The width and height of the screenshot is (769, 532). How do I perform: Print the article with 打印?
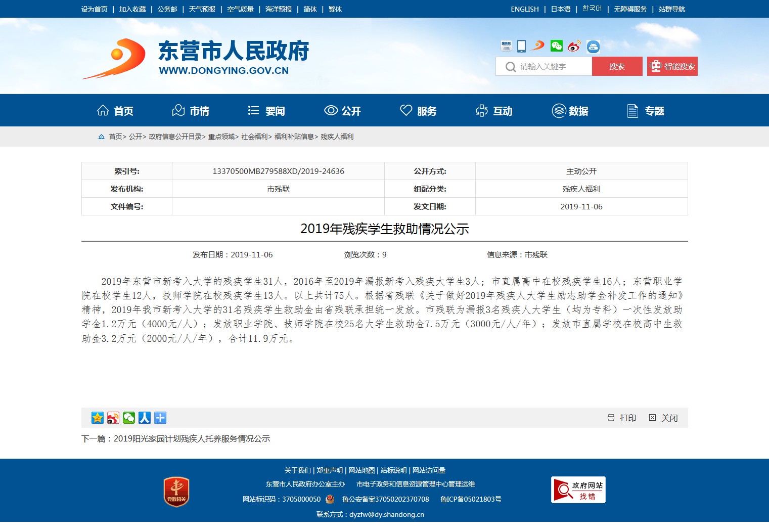click(x=622, y=418)
